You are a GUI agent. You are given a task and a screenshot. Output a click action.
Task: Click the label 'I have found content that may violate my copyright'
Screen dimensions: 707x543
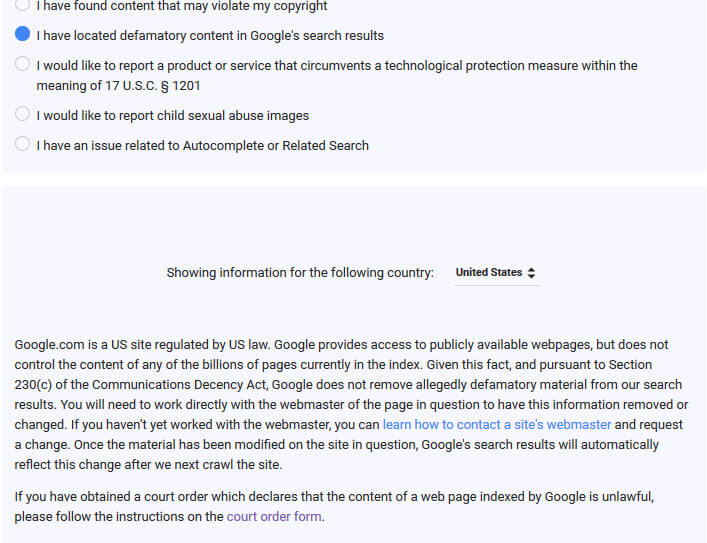[182, 6]
